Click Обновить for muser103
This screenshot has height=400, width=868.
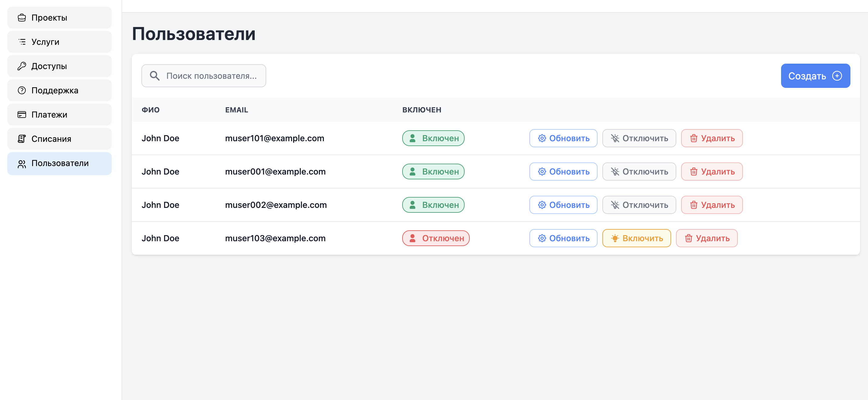coord(563,238)
